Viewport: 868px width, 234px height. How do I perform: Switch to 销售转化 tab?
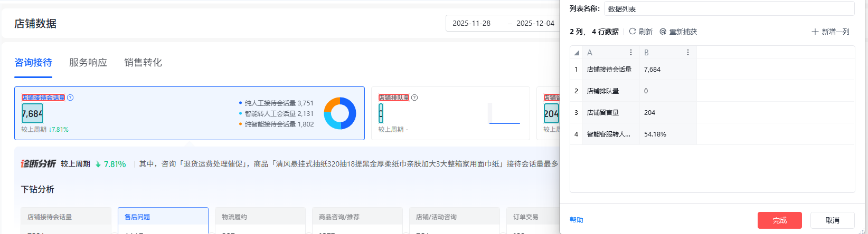click(x=143, y=63)
